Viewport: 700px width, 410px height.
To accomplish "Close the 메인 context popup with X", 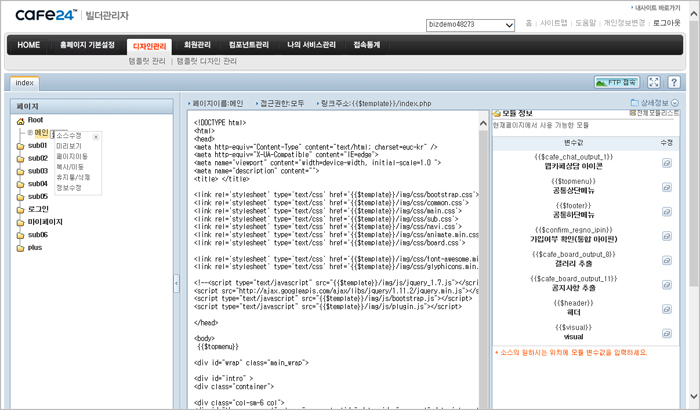I will click(x=96, y=137).
